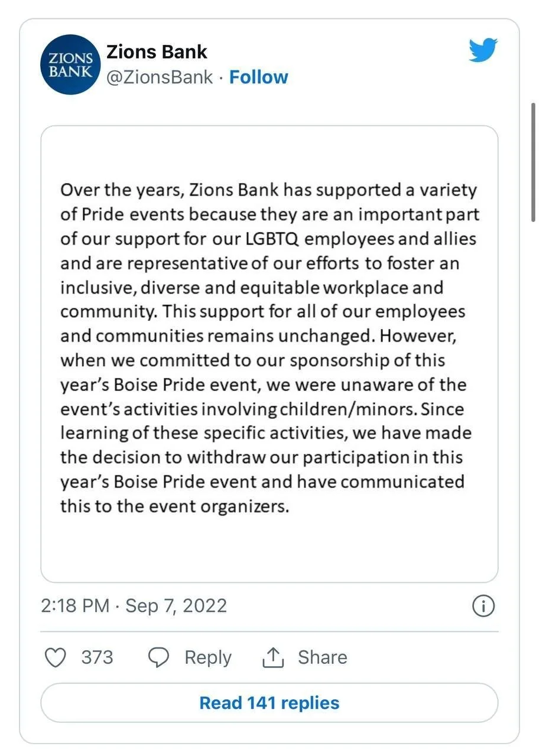Image resolution: width=539 pixels, height=756 pixels.
Task: Click the share arrow icon
Action: coord(273,657)
